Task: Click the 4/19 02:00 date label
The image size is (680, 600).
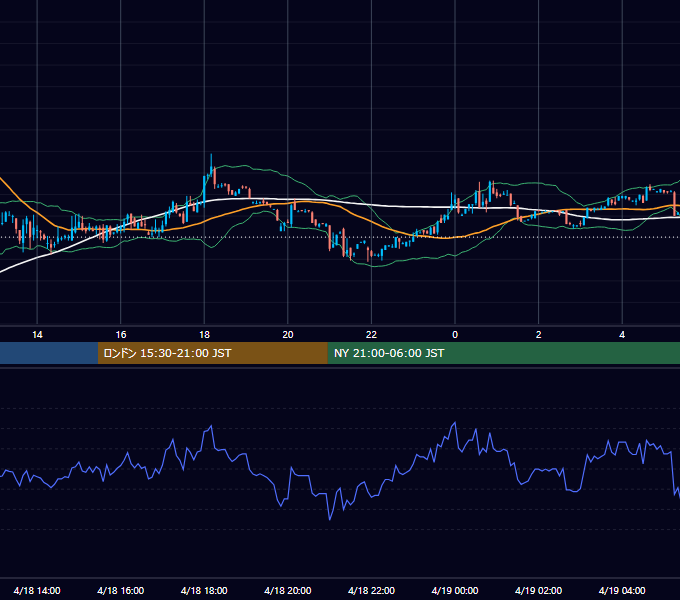Action: click(538, 590)
